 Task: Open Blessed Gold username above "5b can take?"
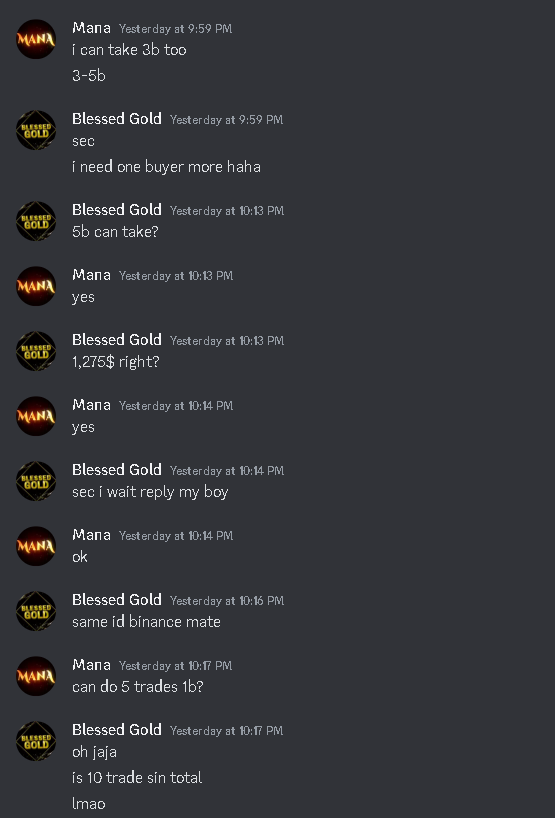[x=117, y=210]
